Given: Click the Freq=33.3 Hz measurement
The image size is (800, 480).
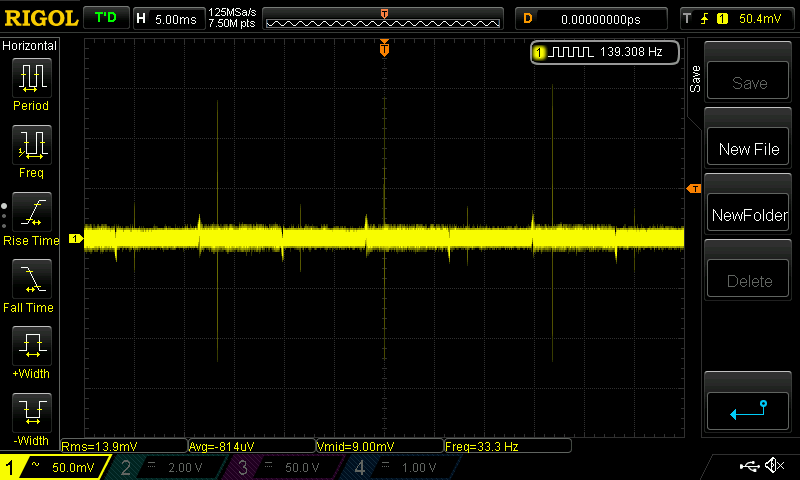Looking at the screenshot, I should click(x=508, y=446).
